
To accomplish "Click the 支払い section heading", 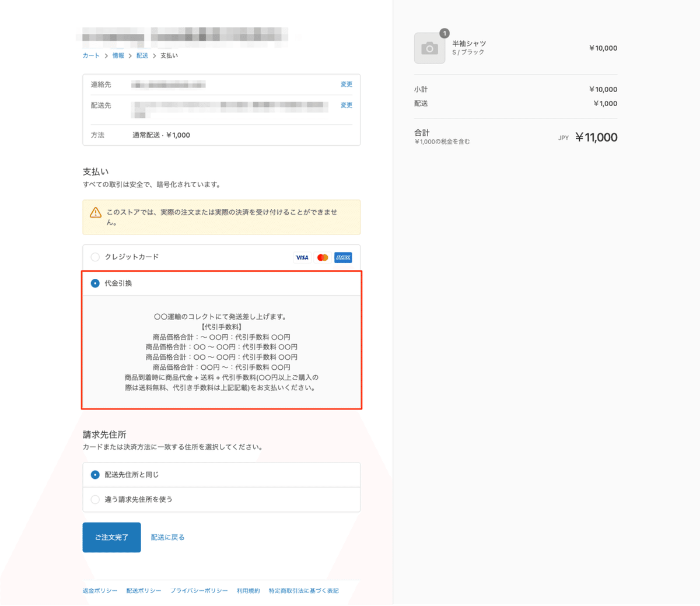I will 96,171.
